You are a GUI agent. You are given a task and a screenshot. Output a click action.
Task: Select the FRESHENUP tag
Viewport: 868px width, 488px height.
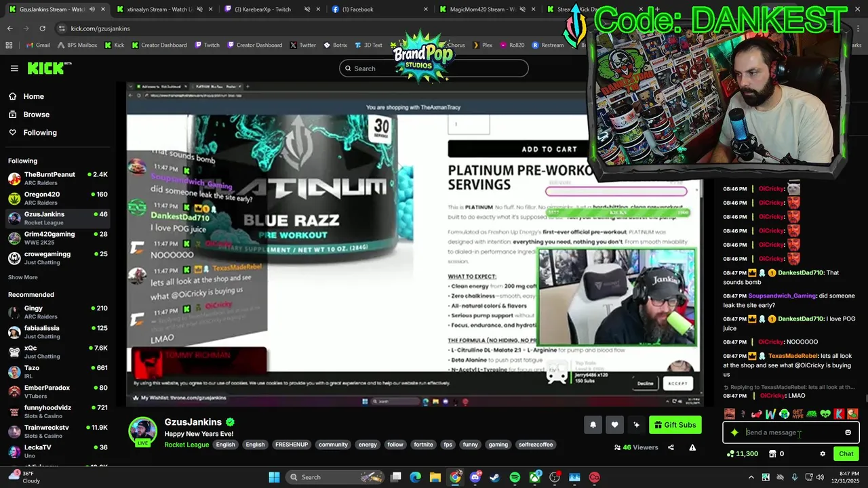click(x=292, y=445)
